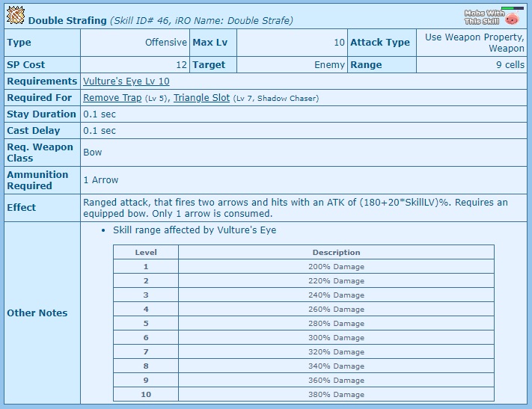Image resolution: width=532 pixels, height=409 pixels.
Task: Click the Lv 7, Shadow Chaser note
Action: point(276,99)
